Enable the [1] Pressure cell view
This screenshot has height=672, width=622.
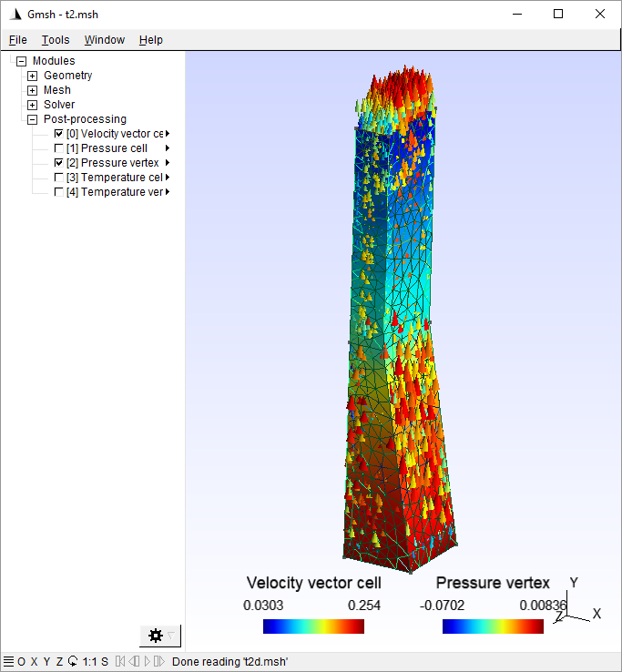pyautogui.click(x=59, y=148)
